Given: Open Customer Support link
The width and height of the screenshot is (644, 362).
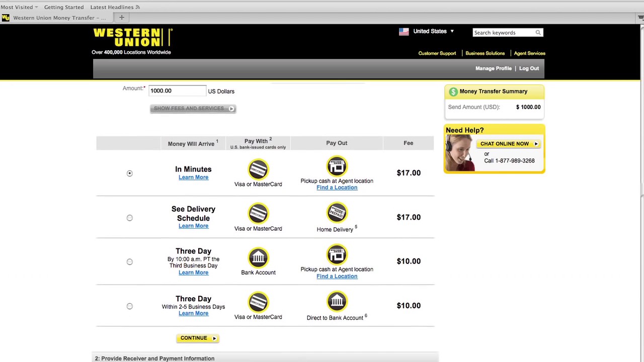Looking at the screenshot, I should coord(437,53).
